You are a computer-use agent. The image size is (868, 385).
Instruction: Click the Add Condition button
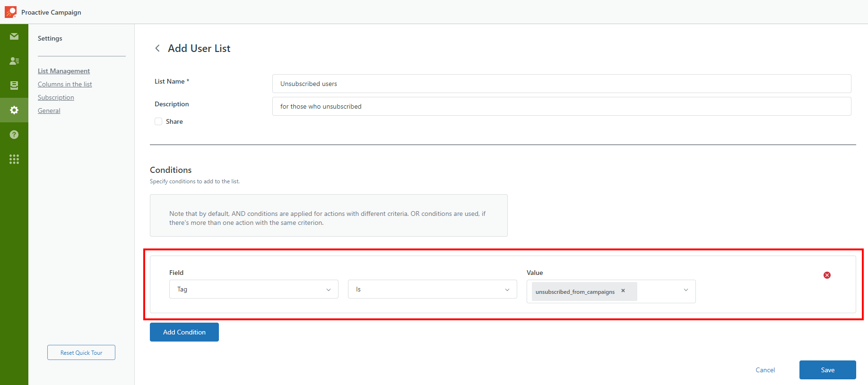coord(184,332)
